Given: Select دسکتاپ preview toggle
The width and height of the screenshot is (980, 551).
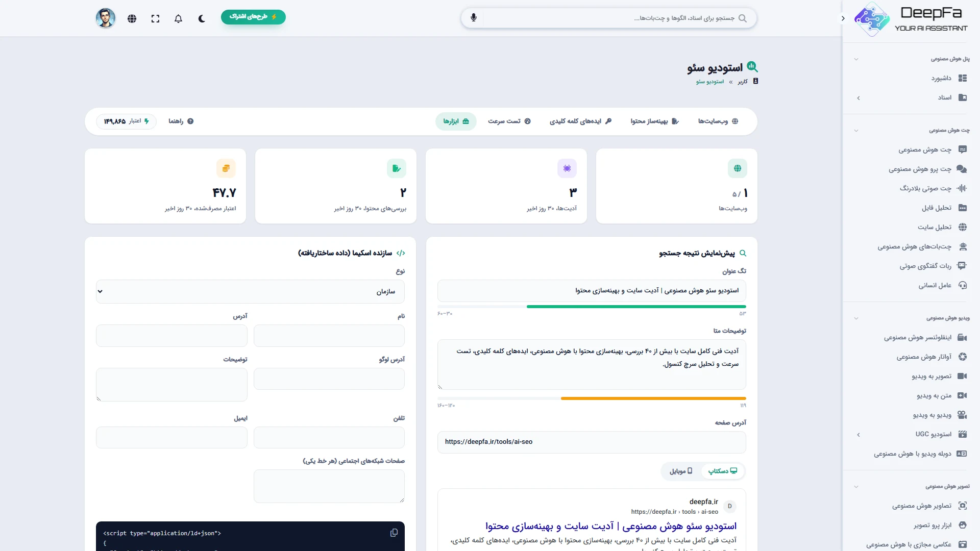Looking at the screenshot, I should 723,471.
